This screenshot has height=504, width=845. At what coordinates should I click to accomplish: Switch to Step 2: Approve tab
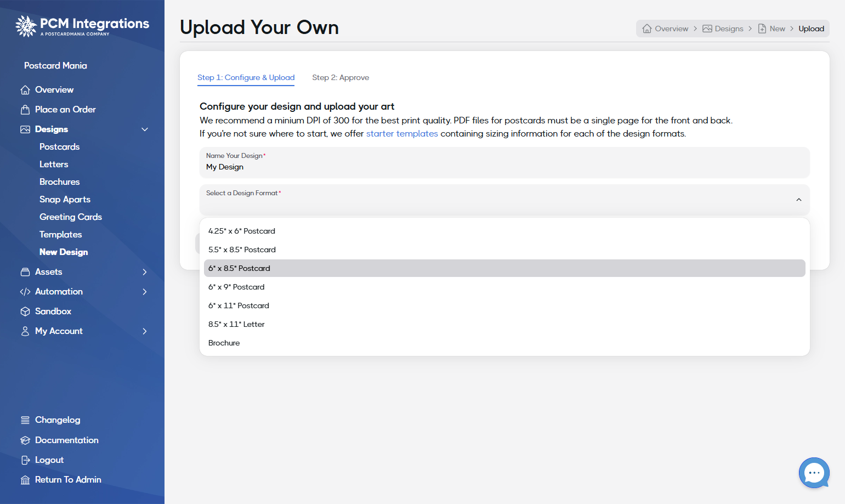point(341,77)
